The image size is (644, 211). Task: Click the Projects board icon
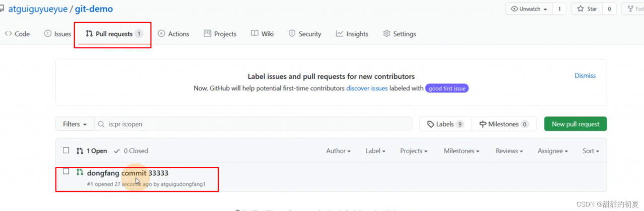coord(207,34)
